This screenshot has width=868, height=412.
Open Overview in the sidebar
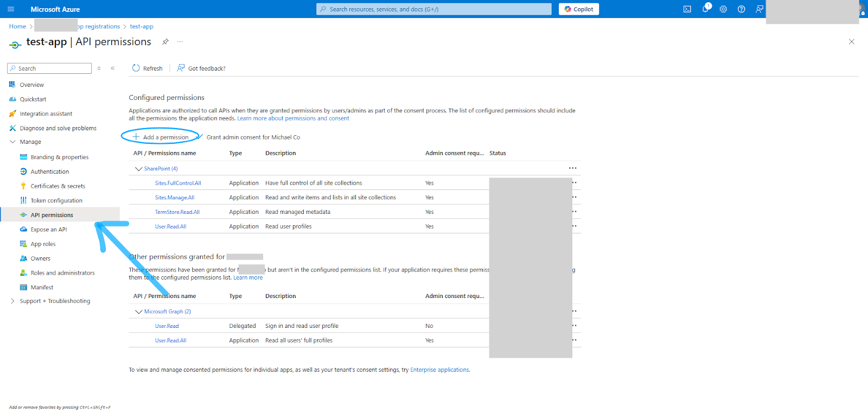point(32,85)
